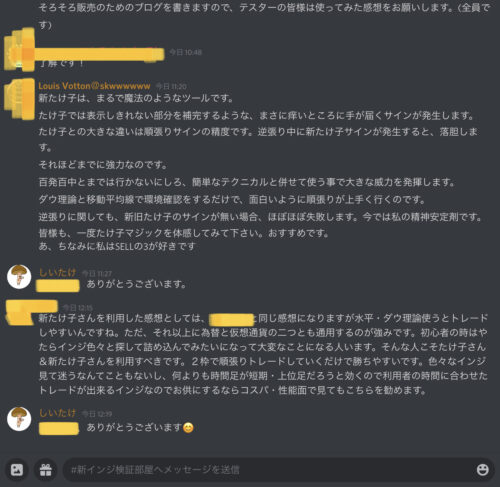
Task: Click the 今日 11:20 timestamp by Louis Votton
Action: pos(171,87)
